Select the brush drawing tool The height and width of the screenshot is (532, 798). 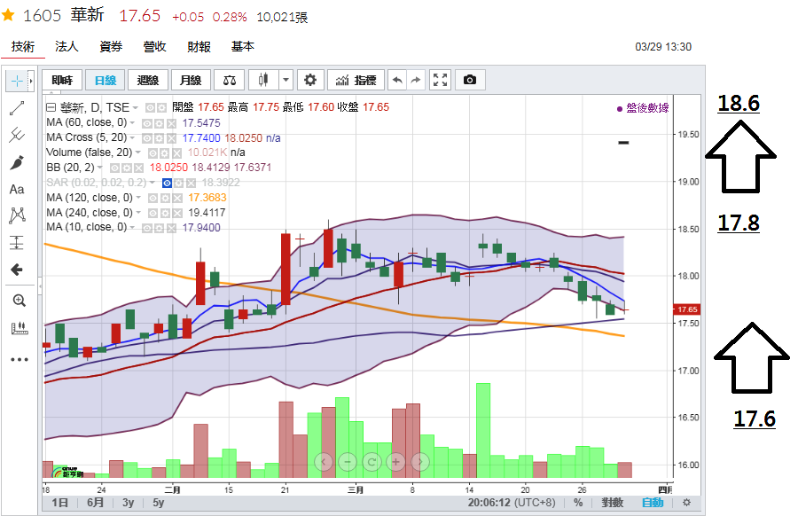click(x=17, y=162)
